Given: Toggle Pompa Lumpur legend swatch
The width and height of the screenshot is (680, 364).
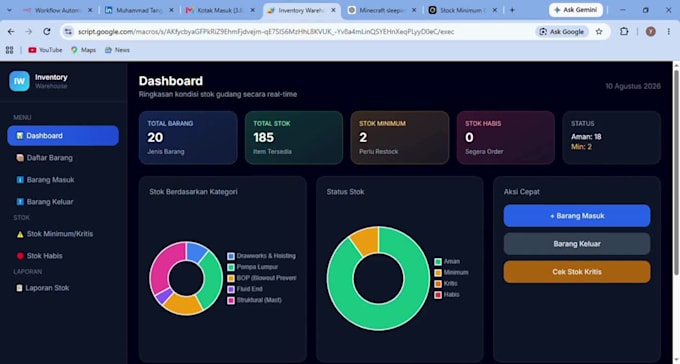Looking at the screenshot, I should [231, 267].
